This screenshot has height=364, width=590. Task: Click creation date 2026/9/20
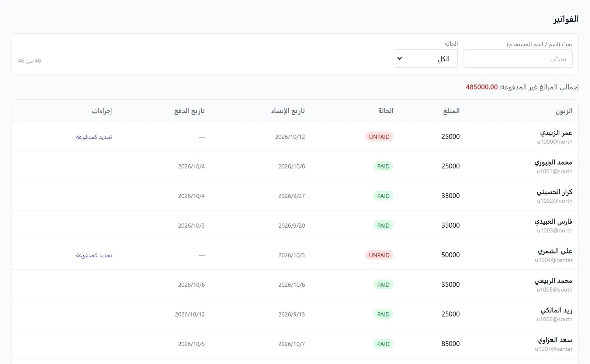292,225
